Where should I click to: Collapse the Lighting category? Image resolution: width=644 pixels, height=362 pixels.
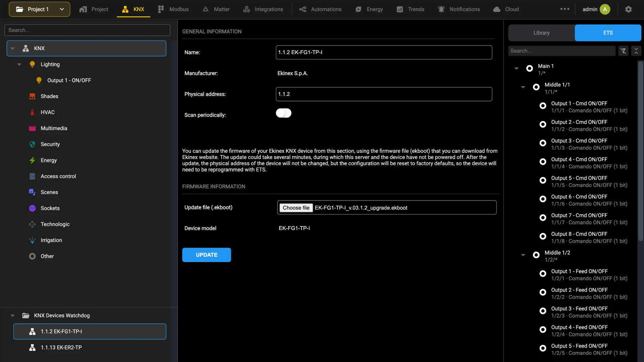coord(19,65)
